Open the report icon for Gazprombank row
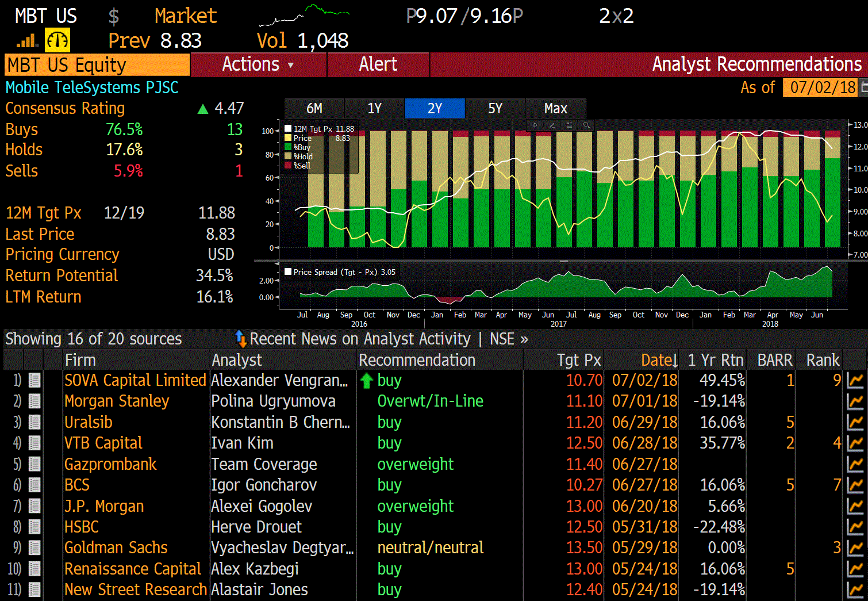 point(34,464)
